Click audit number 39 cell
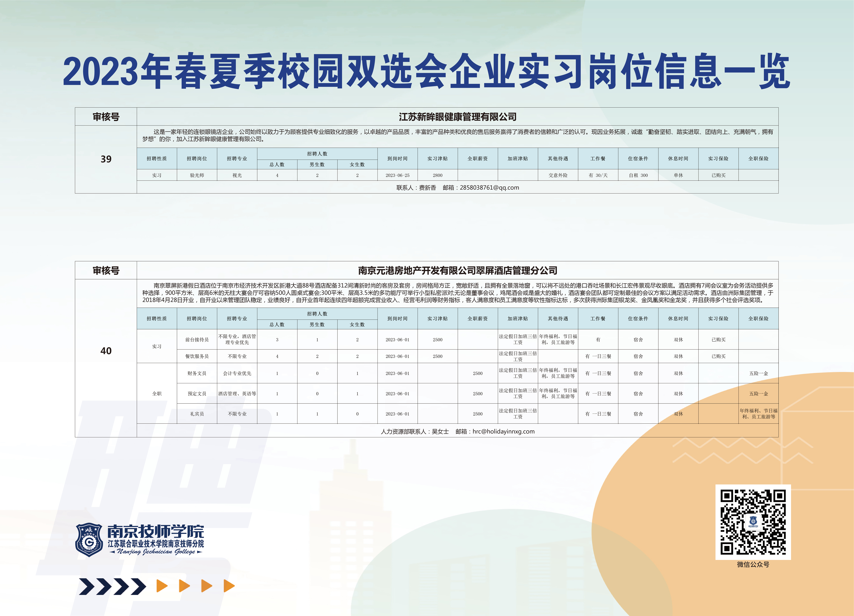 pyautogui.click(x=106, y=159)
